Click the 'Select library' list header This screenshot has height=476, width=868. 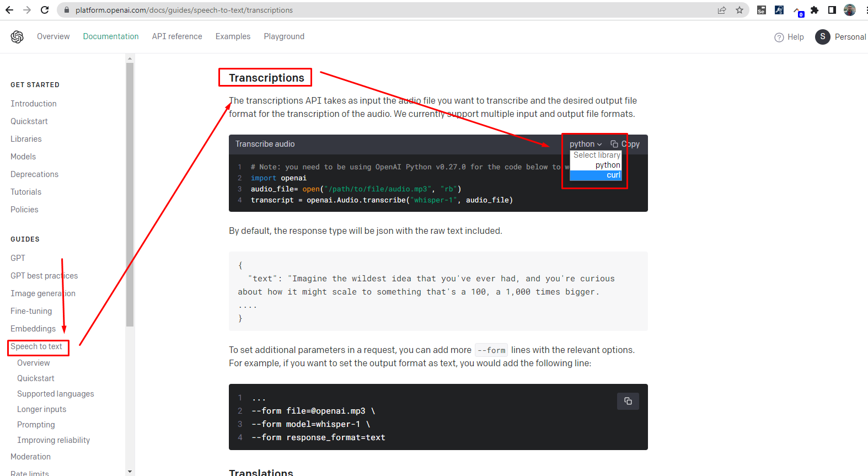596,156
